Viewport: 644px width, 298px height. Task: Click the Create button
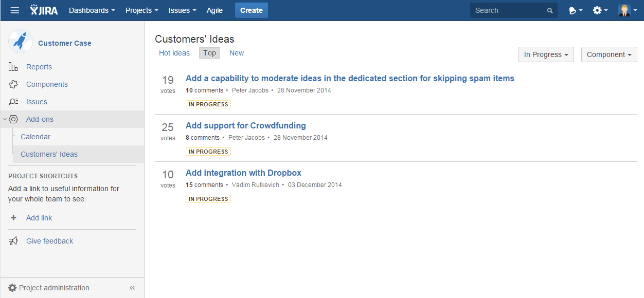(x=252, y=10)
